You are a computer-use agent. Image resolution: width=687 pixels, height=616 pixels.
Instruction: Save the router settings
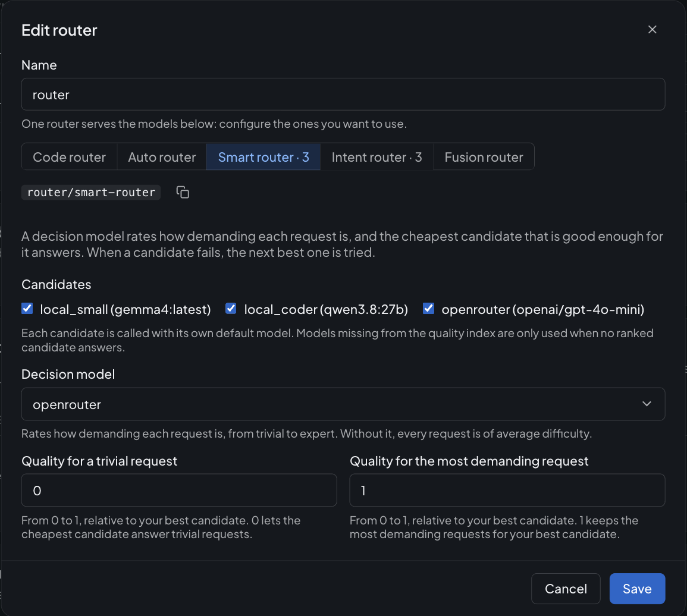point(637,589)
